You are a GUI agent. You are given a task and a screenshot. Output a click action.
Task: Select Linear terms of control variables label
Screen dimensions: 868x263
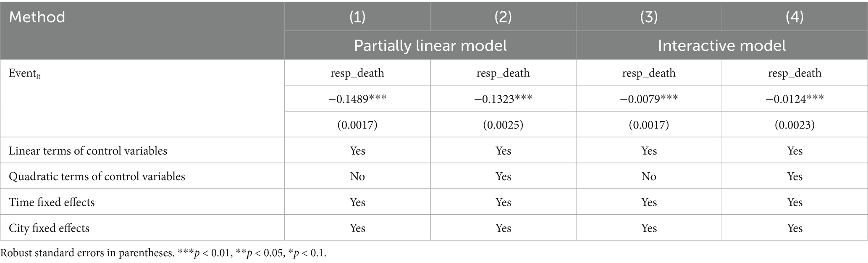[88, 151]
